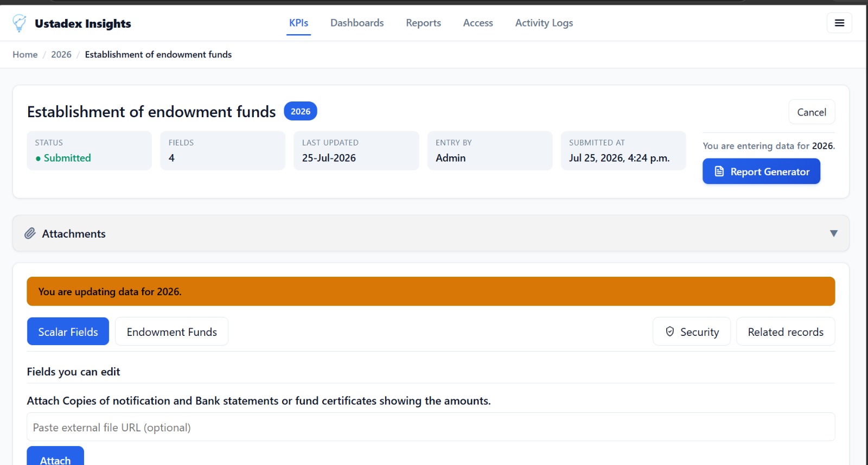The height and width of the screenshot is (465, 868).
Task: Switch to the Scalar Fields tab
Action: pyautogui.click(x=68, y=332)
